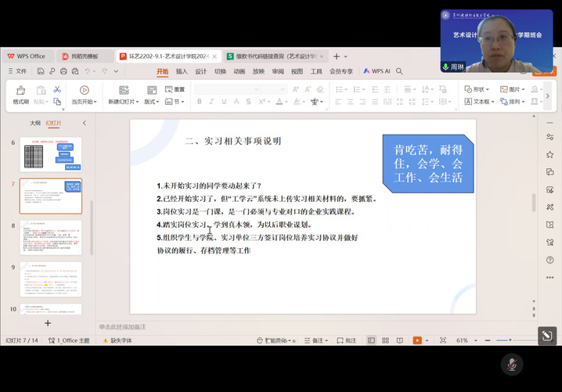Start slideshow with the 当页开始 play icon

point(84,91)
